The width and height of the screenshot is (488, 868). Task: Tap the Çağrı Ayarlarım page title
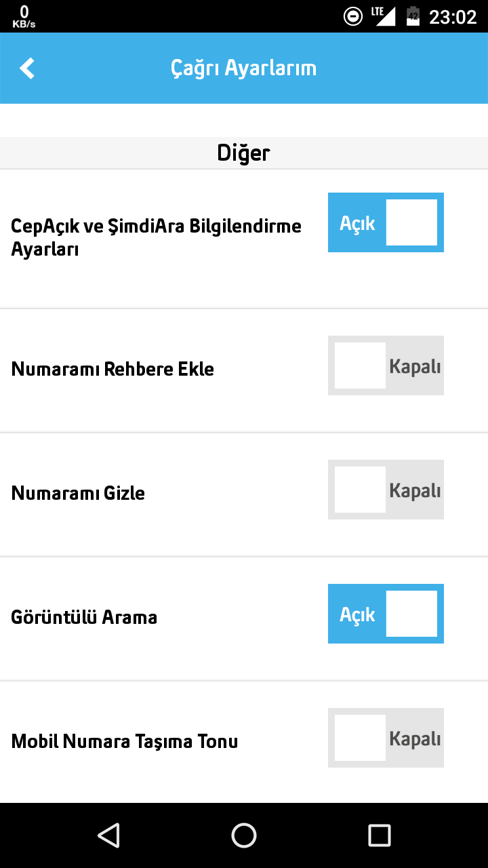pyautogui.click(x=244, y=68)
